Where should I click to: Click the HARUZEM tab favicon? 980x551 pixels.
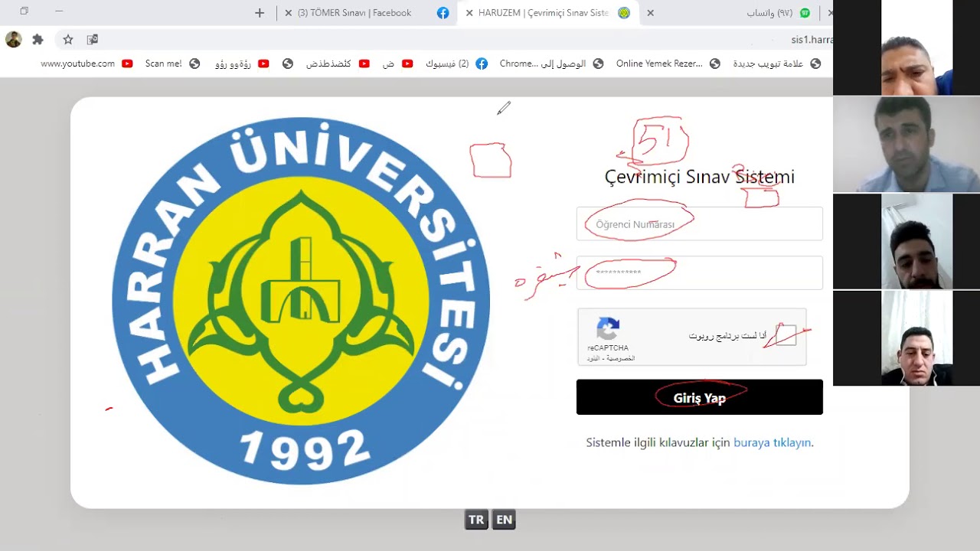(624, 13)
